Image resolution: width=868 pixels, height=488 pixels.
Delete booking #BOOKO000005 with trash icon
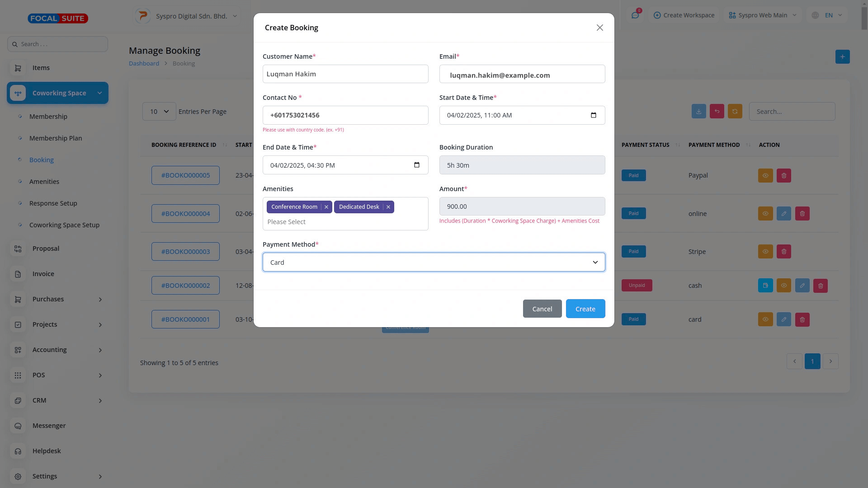pyautogui.click(x=784, y=176)
